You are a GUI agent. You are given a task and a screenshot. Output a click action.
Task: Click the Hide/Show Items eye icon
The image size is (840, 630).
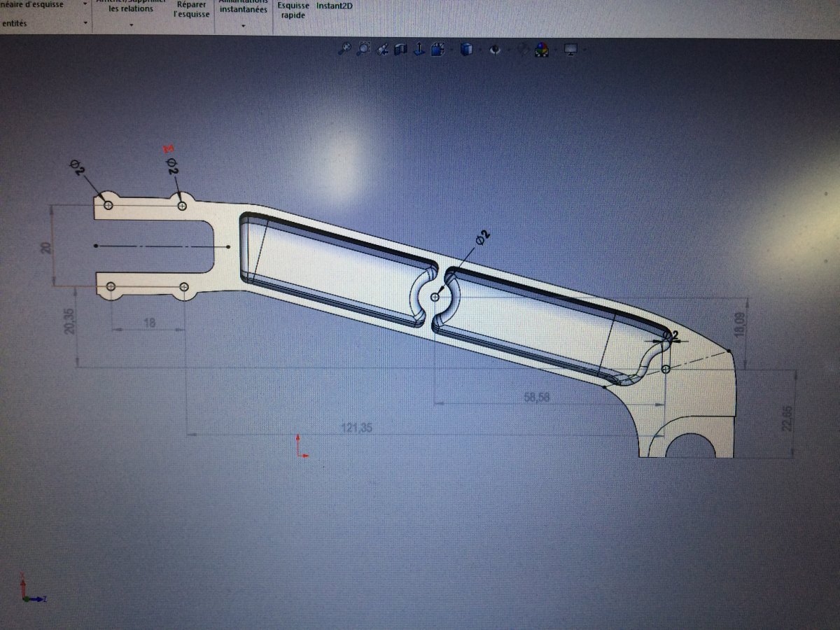496,49
